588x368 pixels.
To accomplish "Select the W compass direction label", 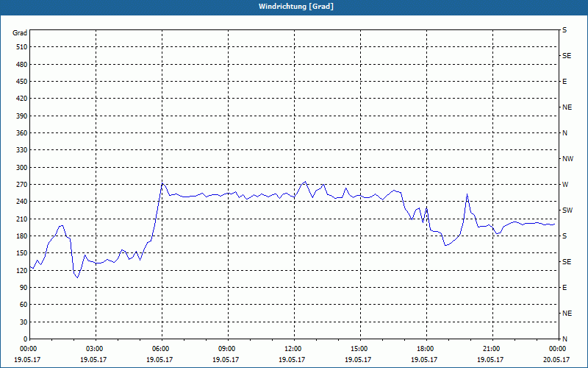I will tap(565, 185).
